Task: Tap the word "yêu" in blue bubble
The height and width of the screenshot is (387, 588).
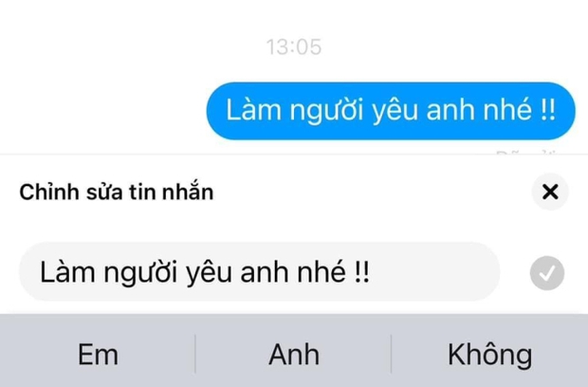Action: pos(395,112)
